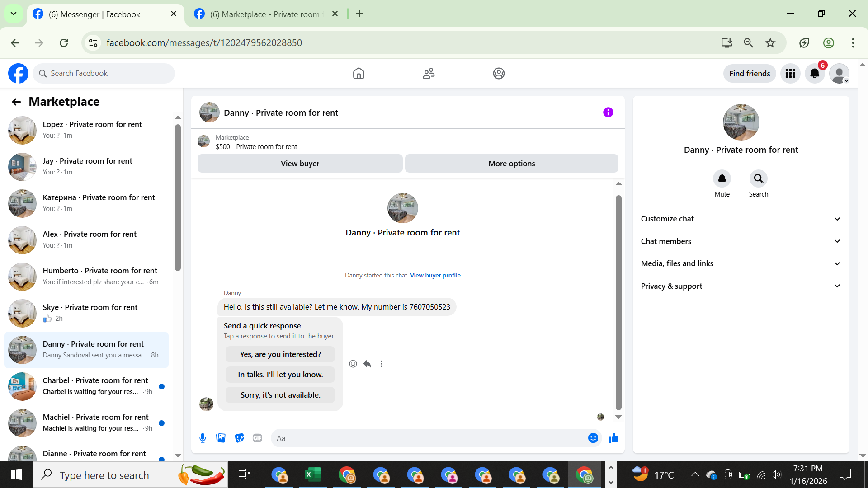Click the voice clip microphone icon
Screen dimensions: 868x488
click(203, 438)
